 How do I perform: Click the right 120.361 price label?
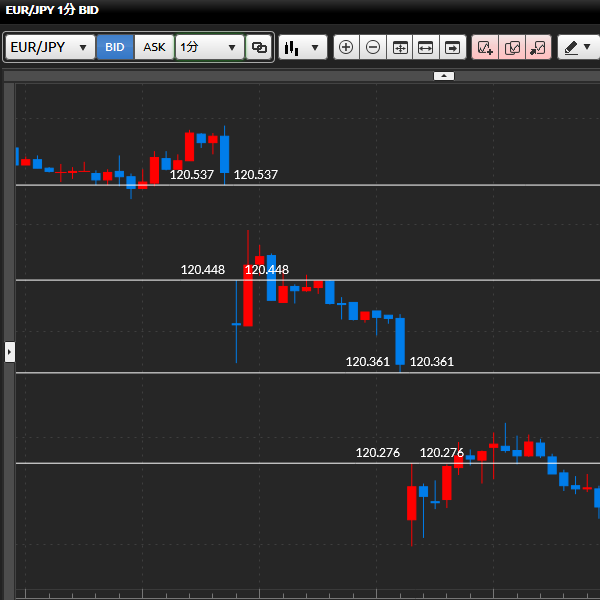(x=432, y=362)
